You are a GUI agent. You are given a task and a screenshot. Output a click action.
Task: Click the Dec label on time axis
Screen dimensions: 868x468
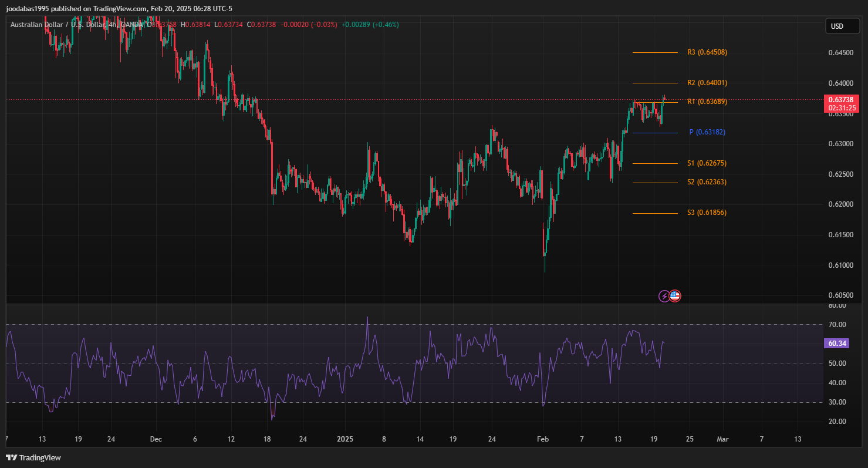[156, 439]
